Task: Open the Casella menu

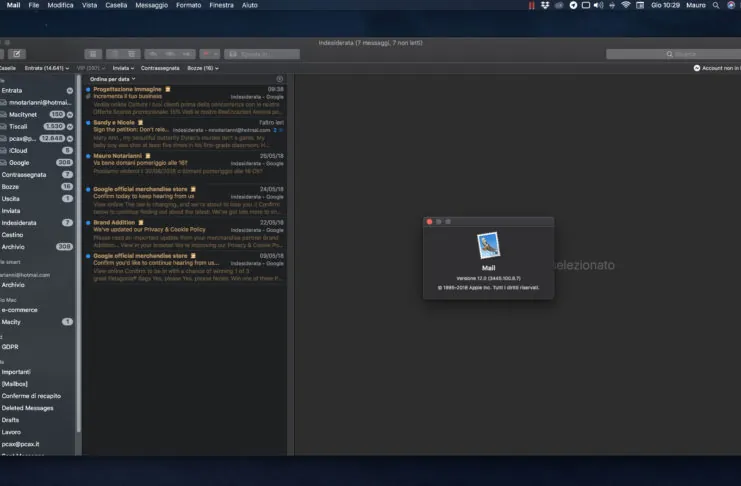Action: point(116,5)
